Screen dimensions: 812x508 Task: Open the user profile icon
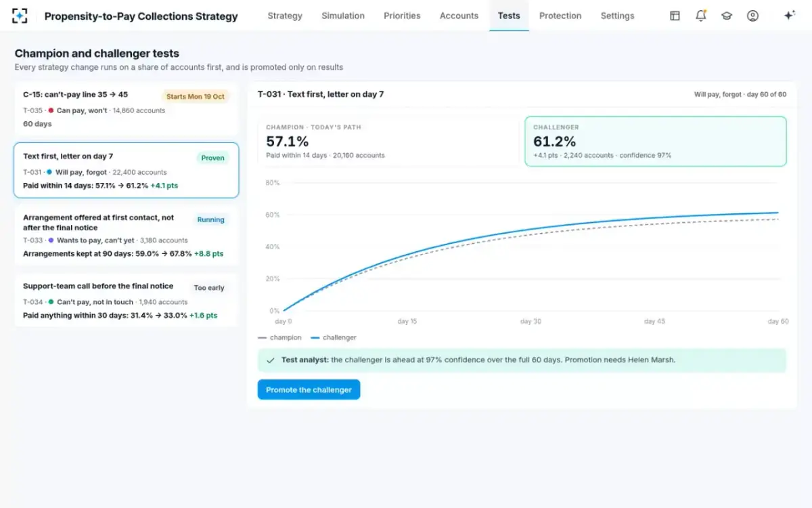pyautogui.click(x=752, y=16)
